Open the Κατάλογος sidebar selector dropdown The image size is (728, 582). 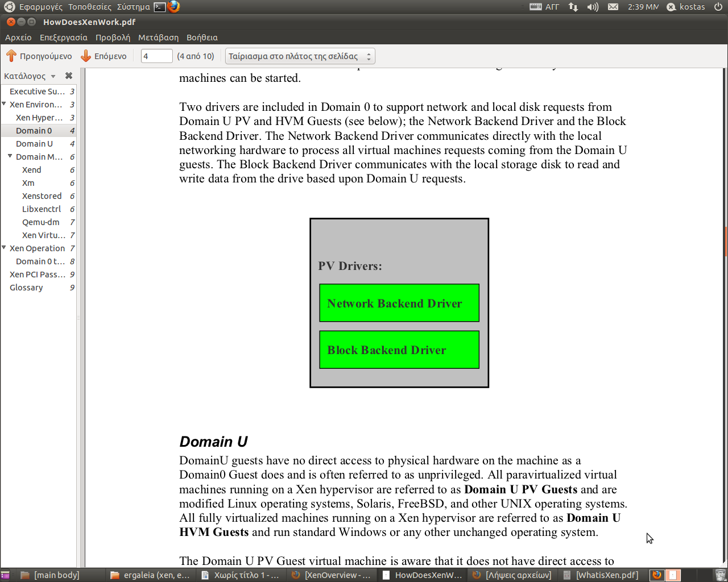(30, 76)
